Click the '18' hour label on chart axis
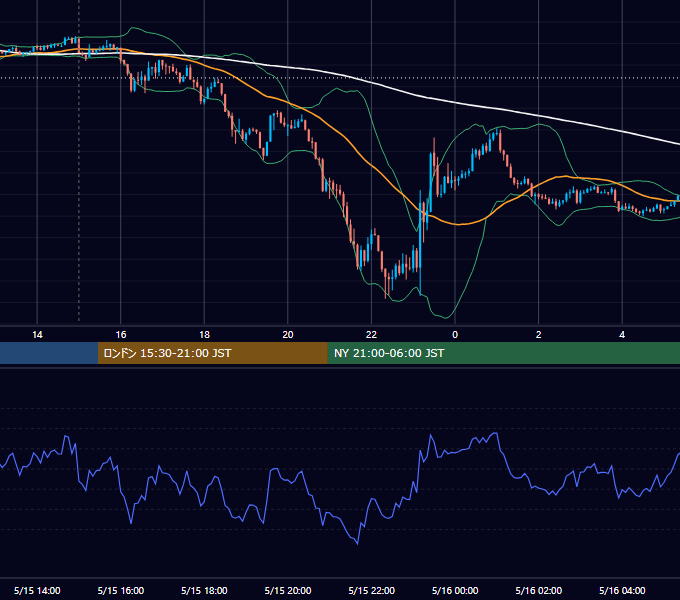The height and width of the screenshot is (600, 680). point(204,335)
